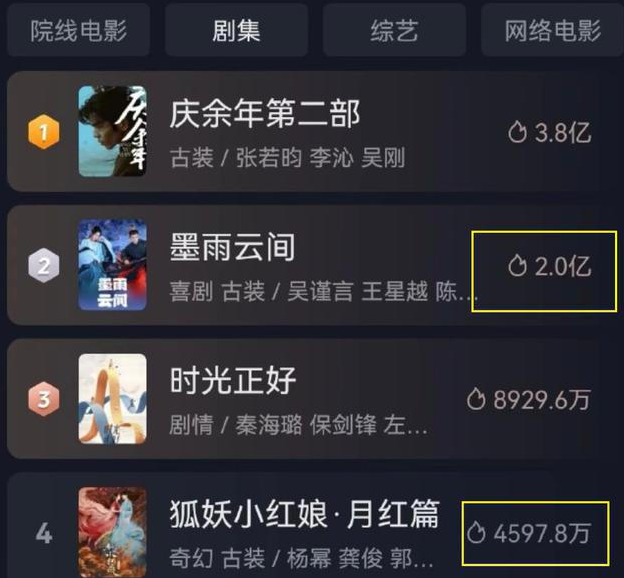Screen dimensions: 624x578
Task: Open the 狐妖小红娘·月红篇 title
Action: click(x=304, y=514)
